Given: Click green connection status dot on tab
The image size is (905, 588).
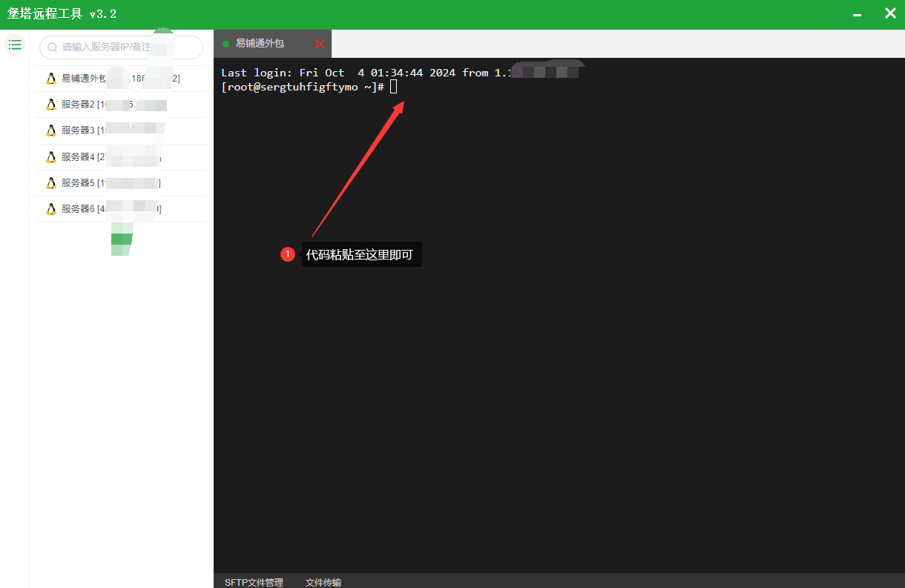Looking at the screenshot, I should pyautogui.click(x=226, y=44).
